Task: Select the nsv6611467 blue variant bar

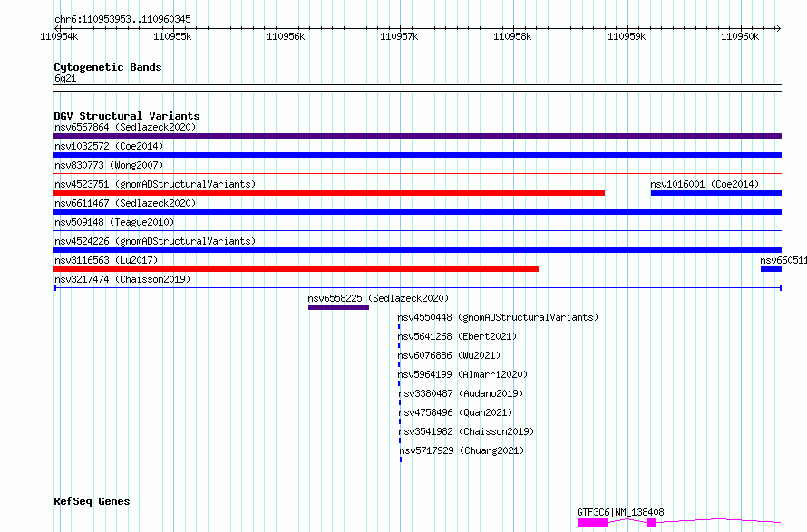Action: [x=417, y=212]
